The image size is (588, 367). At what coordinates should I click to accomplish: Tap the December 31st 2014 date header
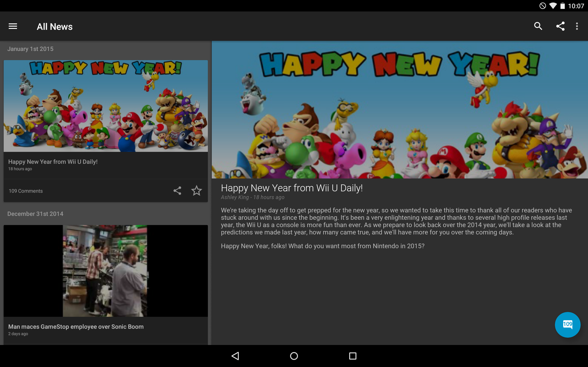pyautogui.click(x=35, y=214)
